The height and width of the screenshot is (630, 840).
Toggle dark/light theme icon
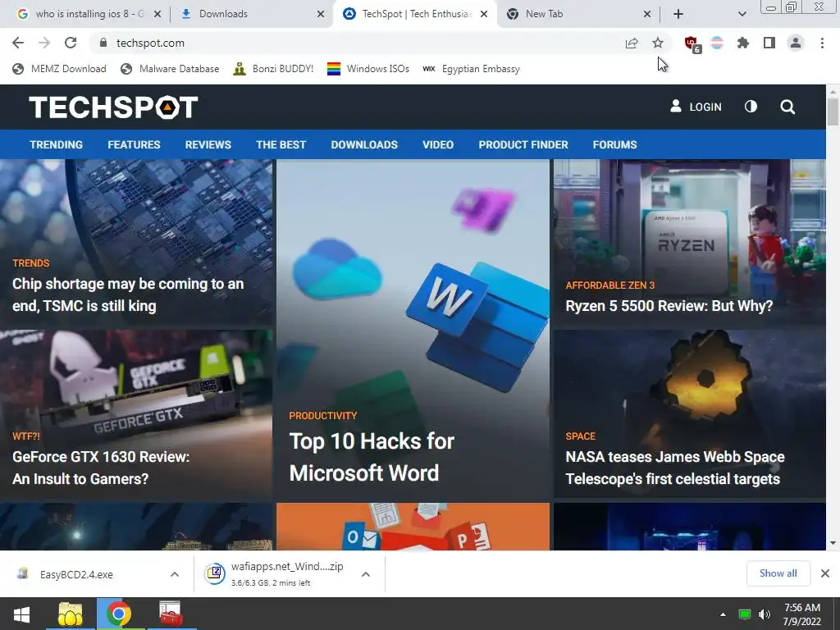(751, 107)
